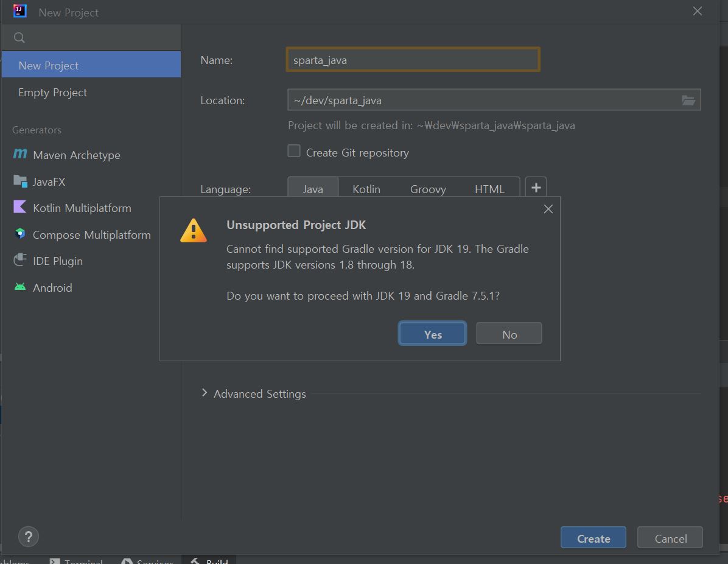Choose Groovy as the language

pos(428,189)
